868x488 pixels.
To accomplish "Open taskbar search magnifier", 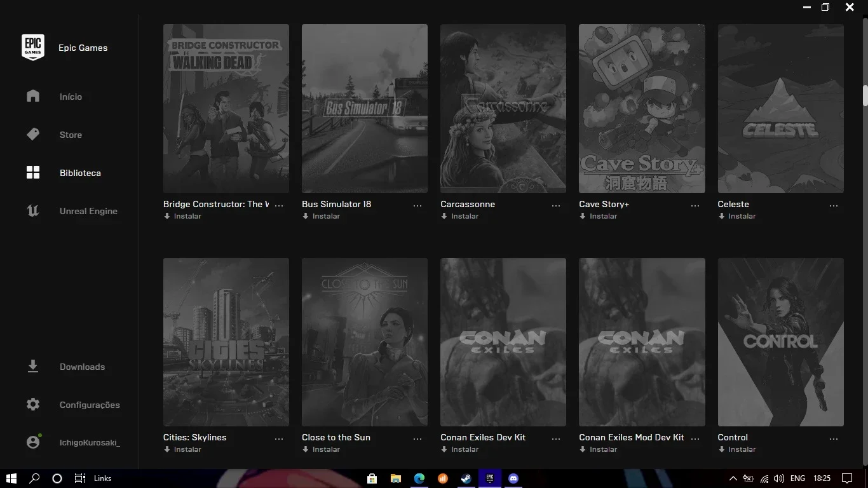I will point(35,478).
